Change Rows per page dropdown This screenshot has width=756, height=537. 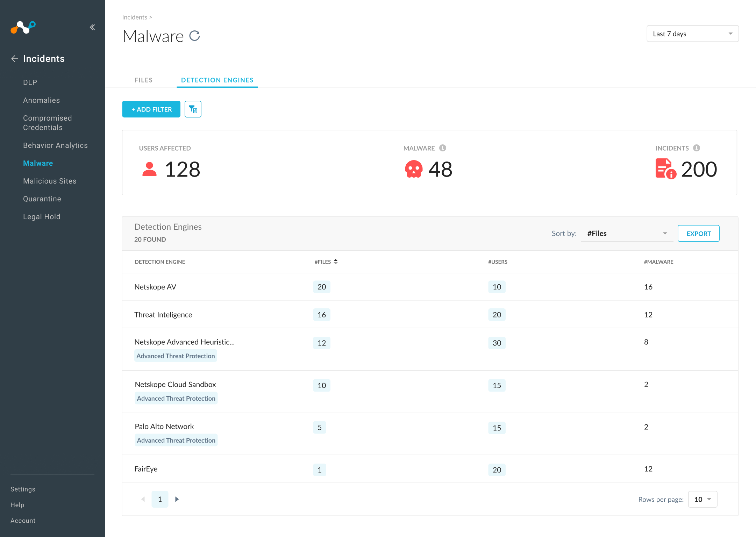click(702, 499)
